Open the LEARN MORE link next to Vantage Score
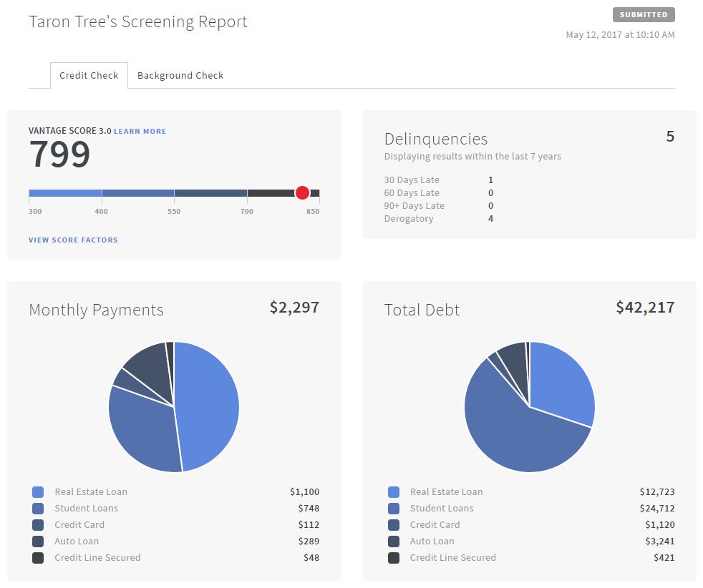 coord(140,131)
